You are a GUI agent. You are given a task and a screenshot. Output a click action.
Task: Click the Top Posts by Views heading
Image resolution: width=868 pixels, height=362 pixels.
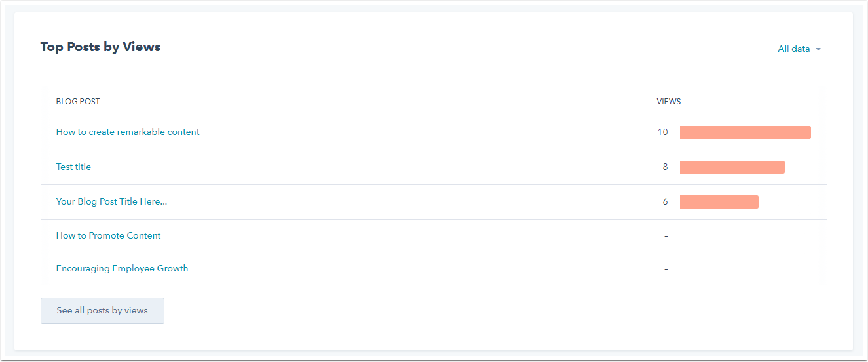pos(100,47)
